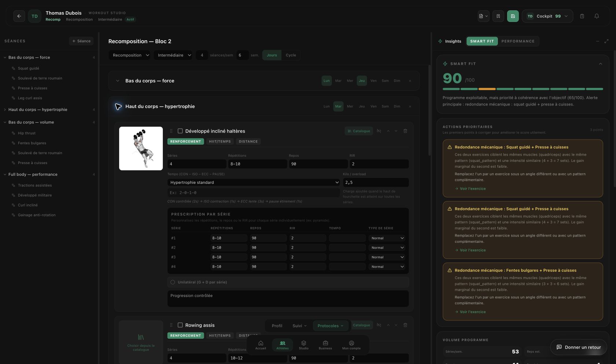The width and height of the screenshot is (616, 364).
Task: Expand Bas du corps — force session card
Action: 117,81
